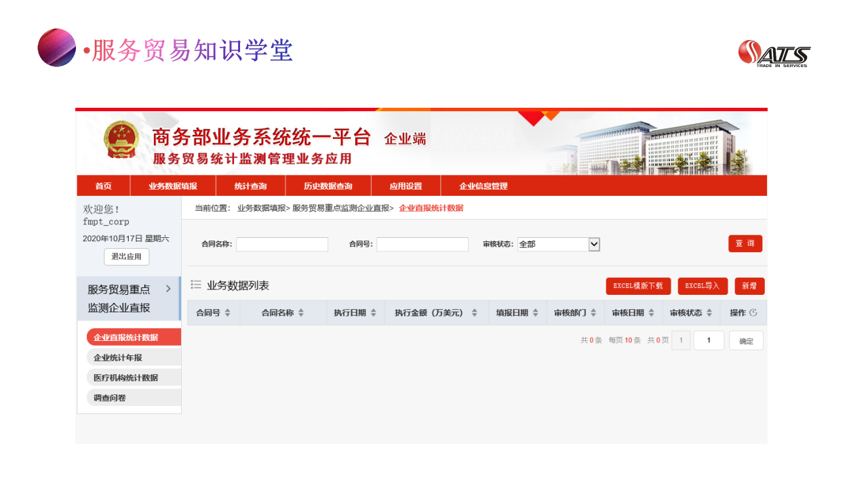This screenshot has height=488, width=868.
Task: Click the EXCEL导入 button
Action: pos(703,286)
